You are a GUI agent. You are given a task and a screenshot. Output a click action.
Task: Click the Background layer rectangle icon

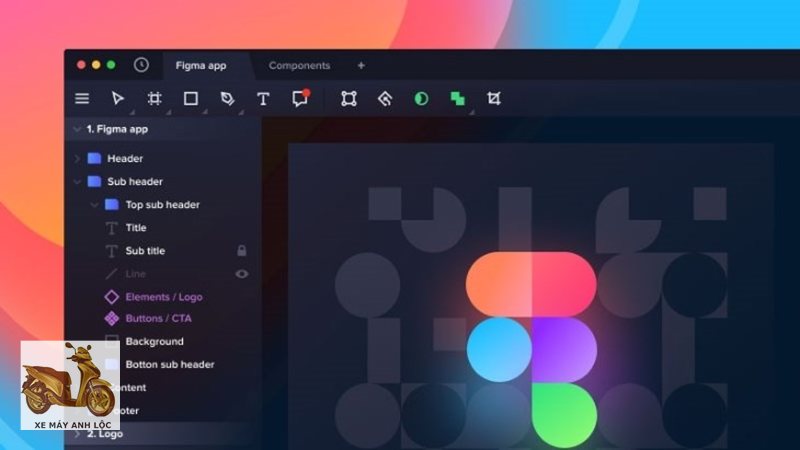click(x=112, y=341)
